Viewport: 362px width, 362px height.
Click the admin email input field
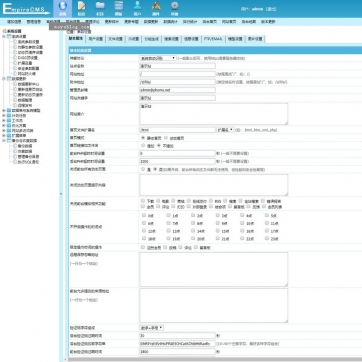[177, 90]
